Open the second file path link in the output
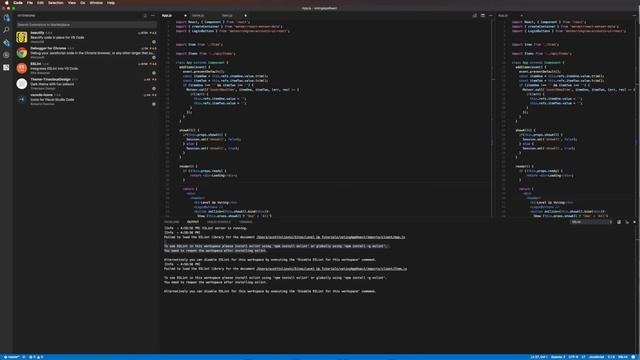640x360 pixels. point(331,269)
